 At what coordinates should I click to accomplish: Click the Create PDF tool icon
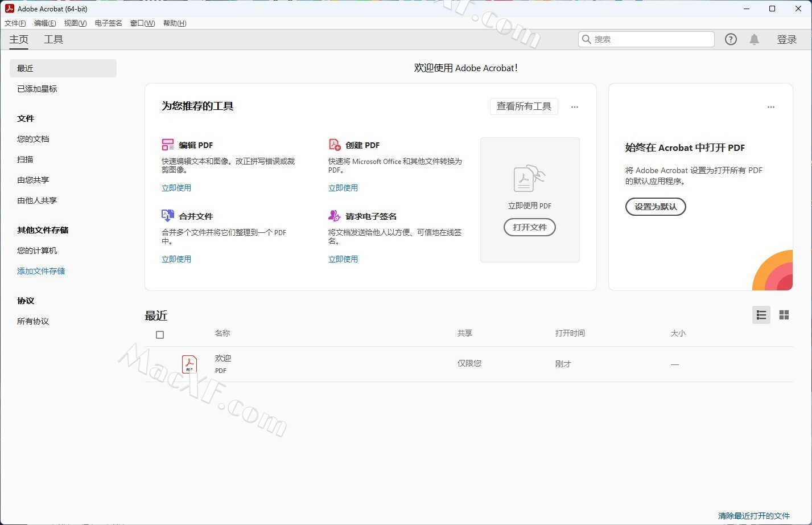[x=335, y=145]
